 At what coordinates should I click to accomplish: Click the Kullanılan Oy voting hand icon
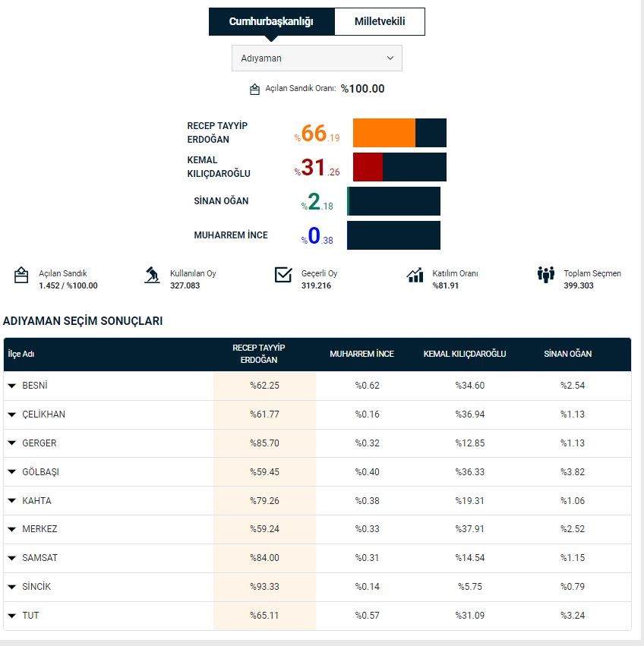152,275
